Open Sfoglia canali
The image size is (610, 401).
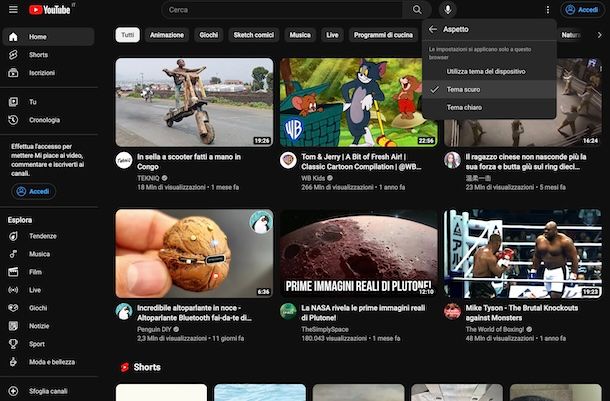coord(48,391)
